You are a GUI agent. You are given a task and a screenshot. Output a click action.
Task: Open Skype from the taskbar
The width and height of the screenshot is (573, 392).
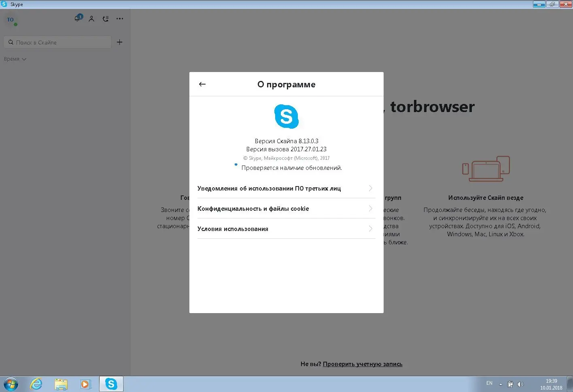(x=111, y=384)
